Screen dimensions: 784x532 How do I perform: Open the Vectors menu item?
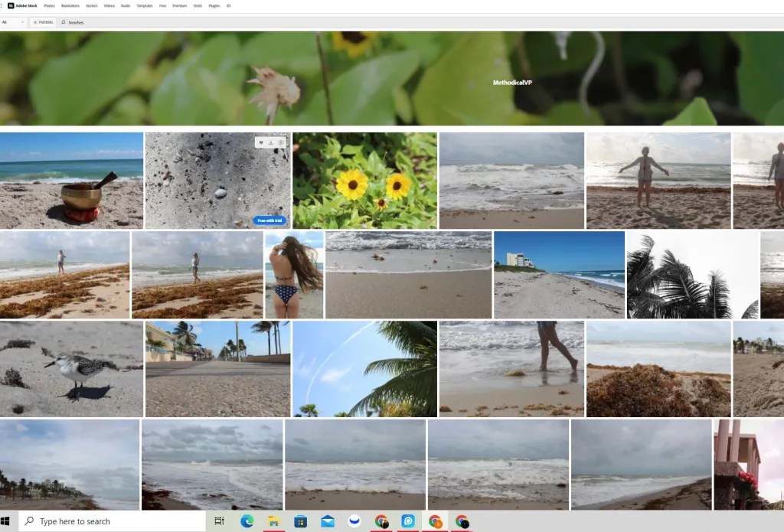(92, 5)
